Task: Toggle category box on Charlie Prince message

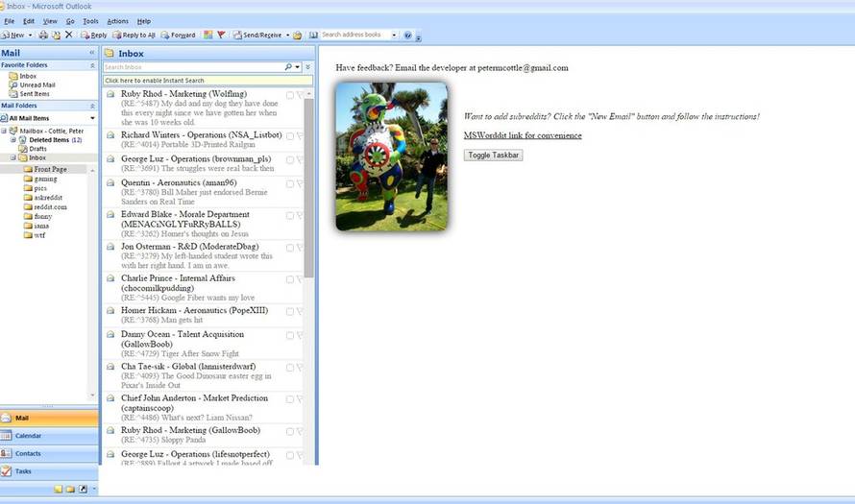Action: (x=290, y=279)
